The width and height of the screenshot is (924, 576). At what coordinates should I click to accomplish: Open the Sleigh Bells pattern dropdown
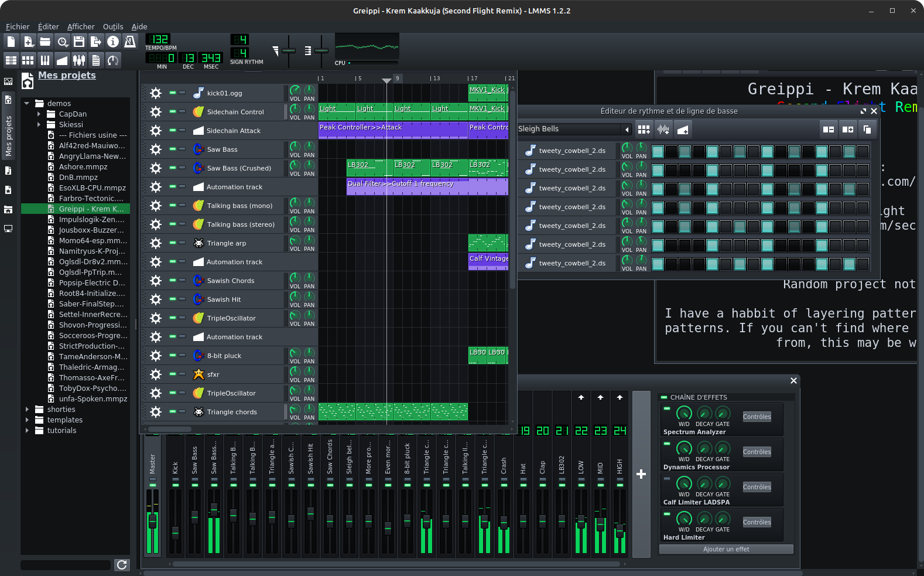[x=627, y=129]
